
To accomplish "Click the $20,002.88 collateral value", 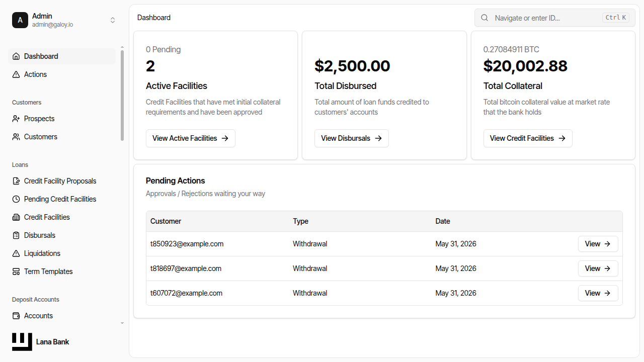I will [x=525, y=66].
